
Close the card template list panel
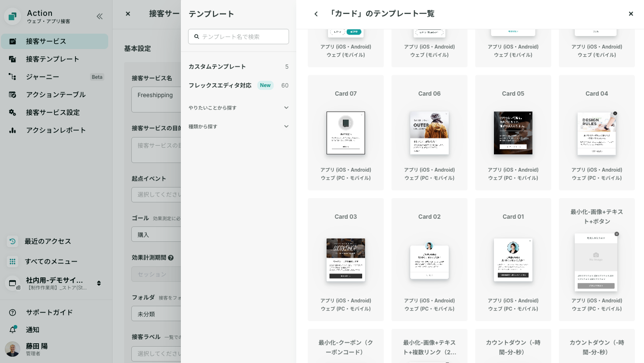(x=631, y=14)
